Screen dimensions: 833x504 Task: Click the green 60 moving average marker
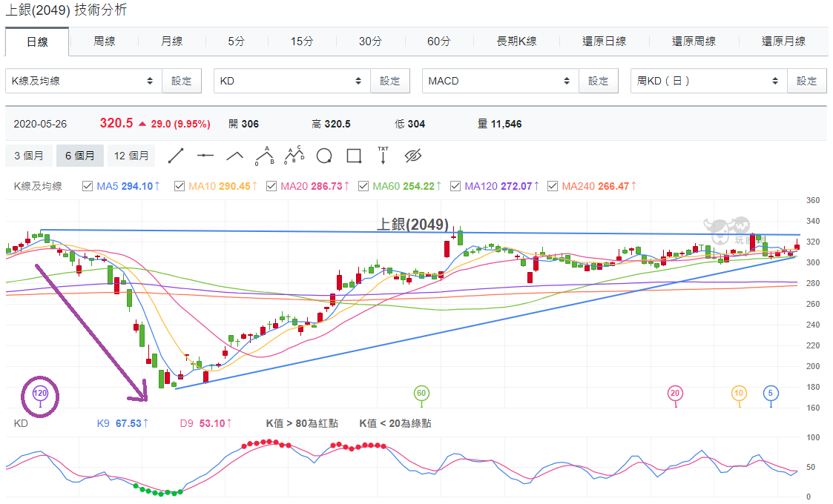click(421, 394)
